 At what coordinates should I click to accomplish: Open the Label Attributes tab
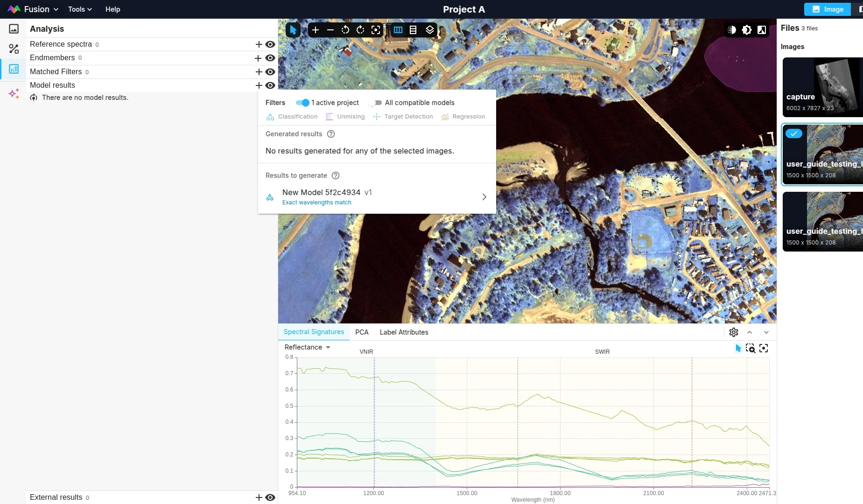pyautogui.click(x=404, y=332)
